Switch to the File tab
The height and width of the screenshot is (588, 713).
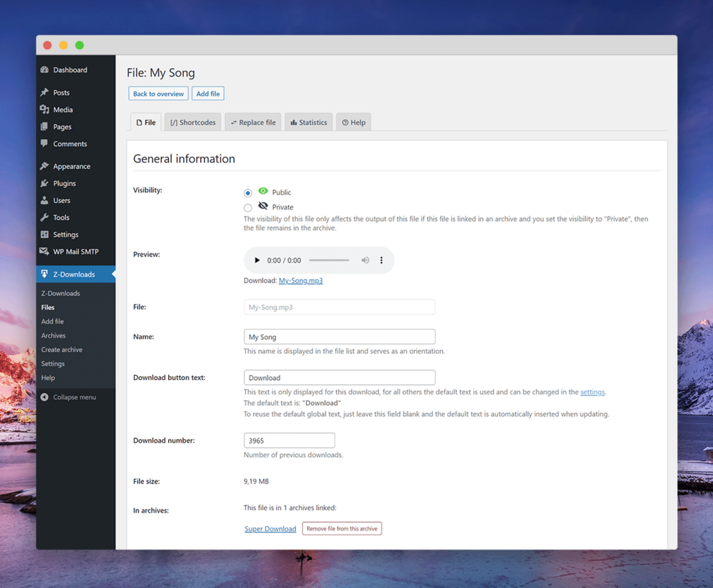coord(146,122)
